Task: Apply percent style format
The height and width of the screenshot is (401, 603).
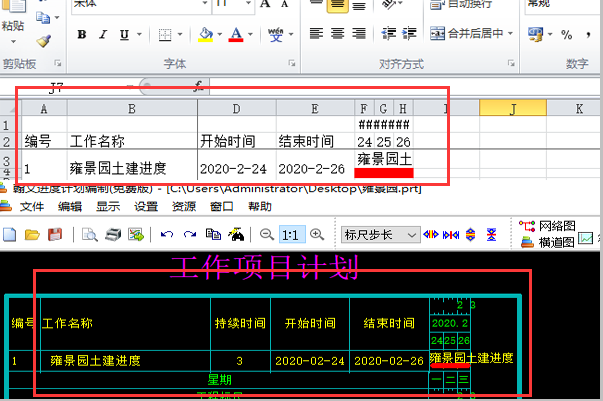Action: click(x=566, y=35)
